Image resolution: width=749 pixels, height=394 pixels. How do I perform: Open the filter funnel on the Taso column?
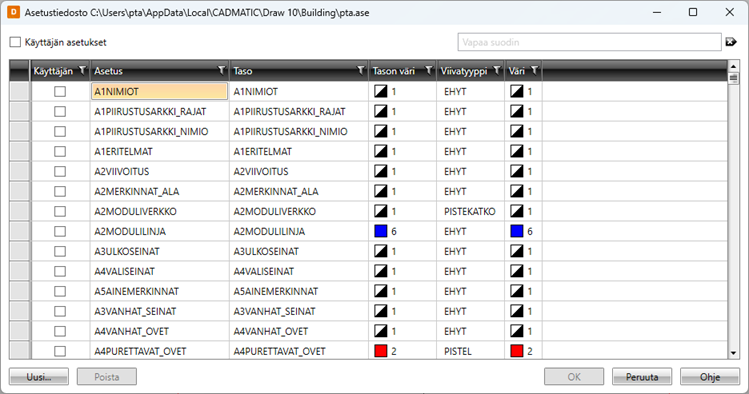click(x=361, y=71)
